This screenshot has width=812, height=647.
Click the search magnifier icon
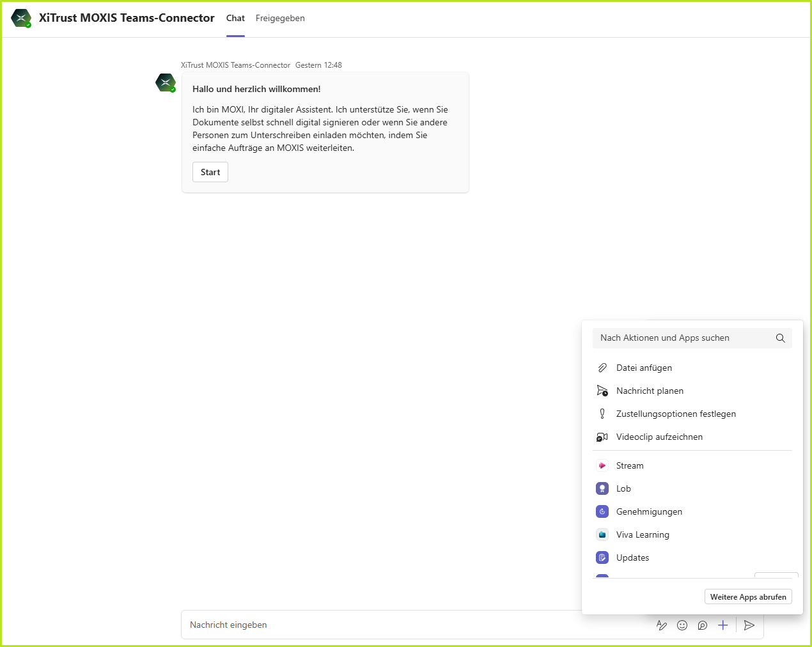coord(780,338)
